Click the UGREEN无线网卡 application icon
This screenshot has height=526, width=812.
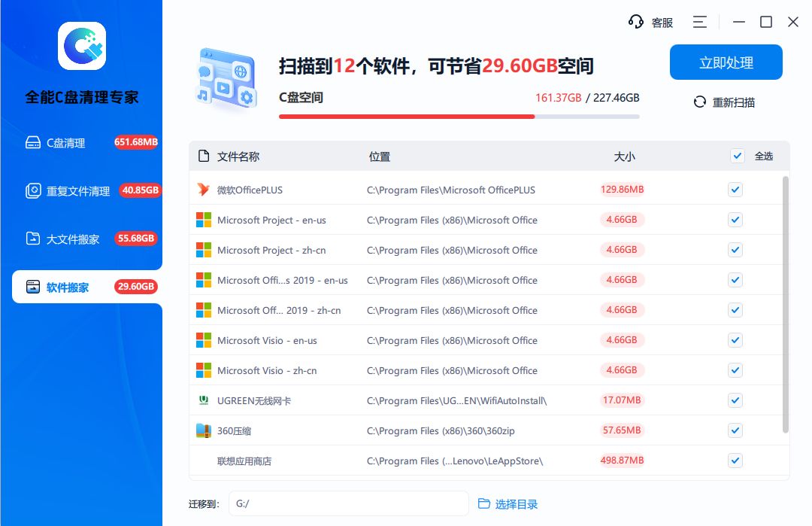204,400
